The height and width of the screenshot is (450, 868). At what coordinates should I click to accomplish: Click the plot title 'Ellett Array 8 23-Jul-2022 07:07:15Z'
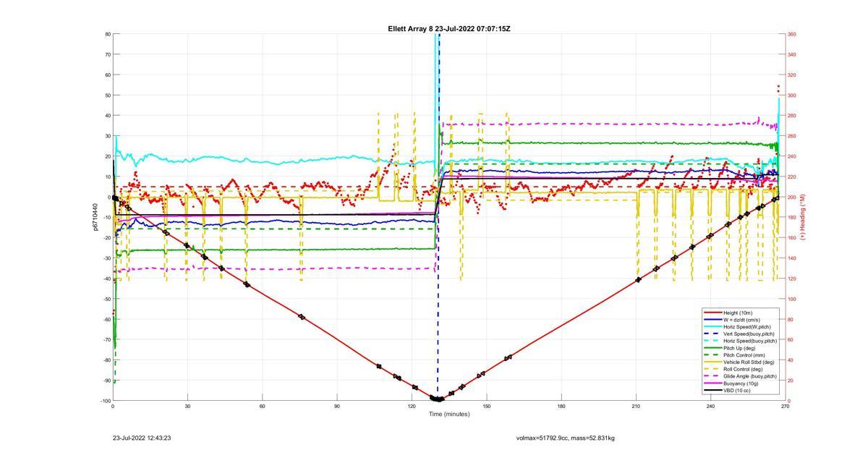[448, 28]
